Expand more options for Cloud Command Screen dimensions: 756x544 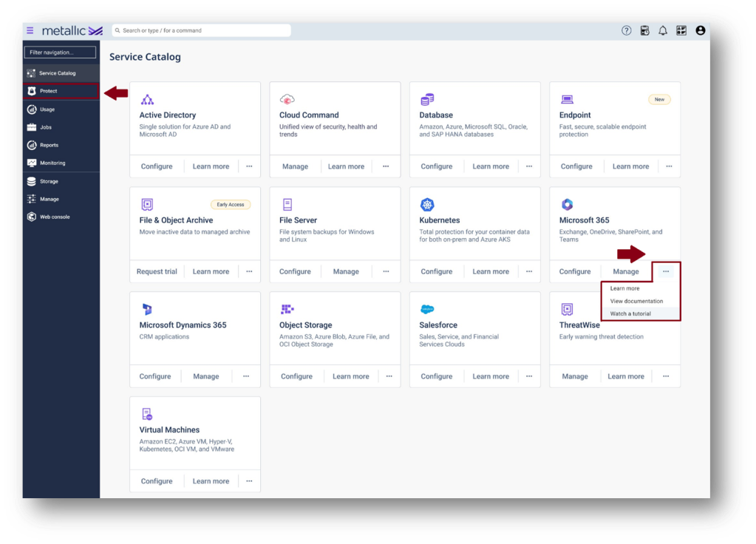coord(386,166)
